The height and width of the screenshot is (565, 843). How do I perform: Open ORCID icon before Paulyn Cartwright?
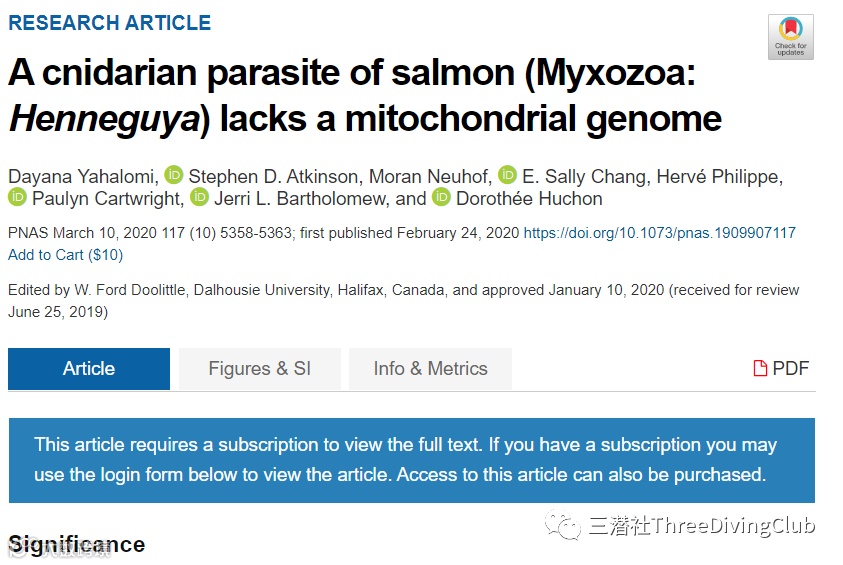pyautogui.click(x=17, y=198)
